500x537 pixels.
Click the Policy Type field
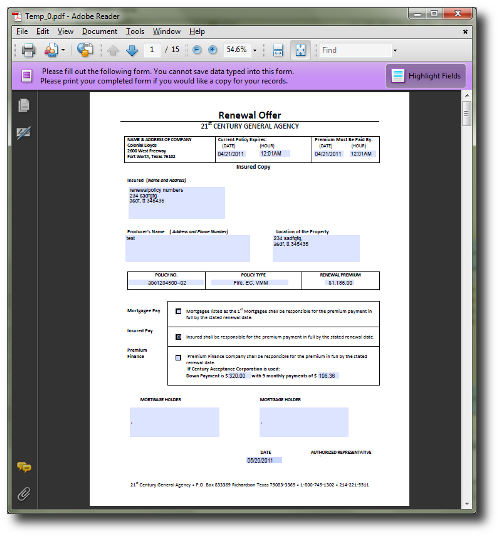pos(250,283)
